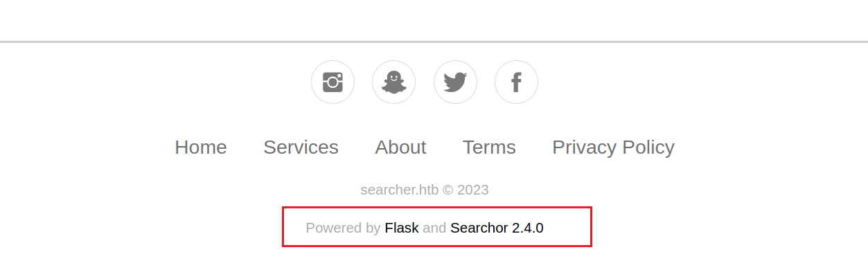Click the word "and" between footer links

tap(434, 228)
